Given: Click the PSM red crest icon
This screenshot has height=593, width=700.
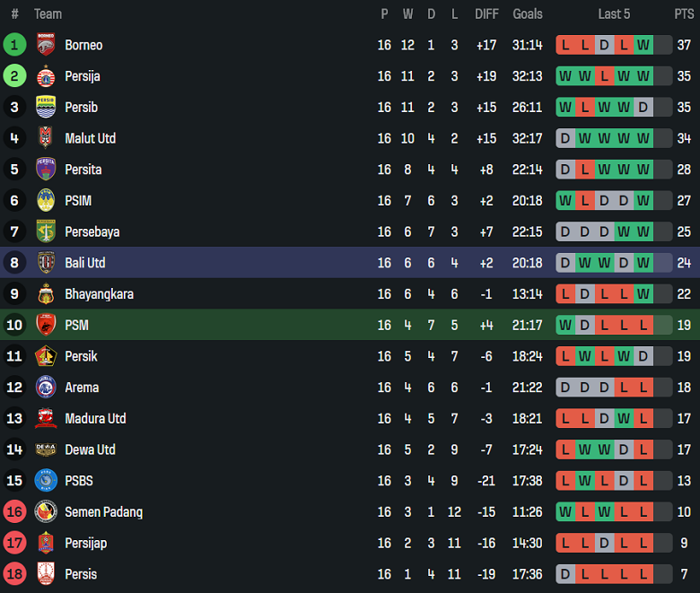Looking at the screenshot, I should pyautogui.click(x=46, y=325).
